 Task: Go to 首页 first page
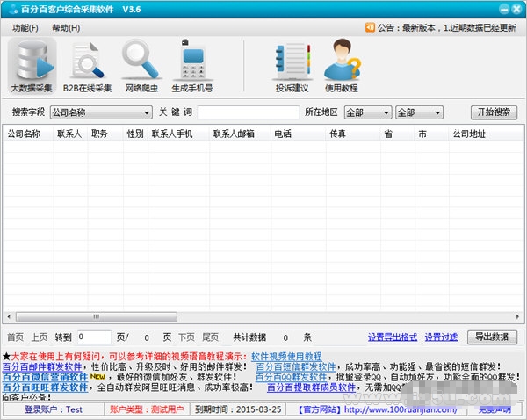16,337
